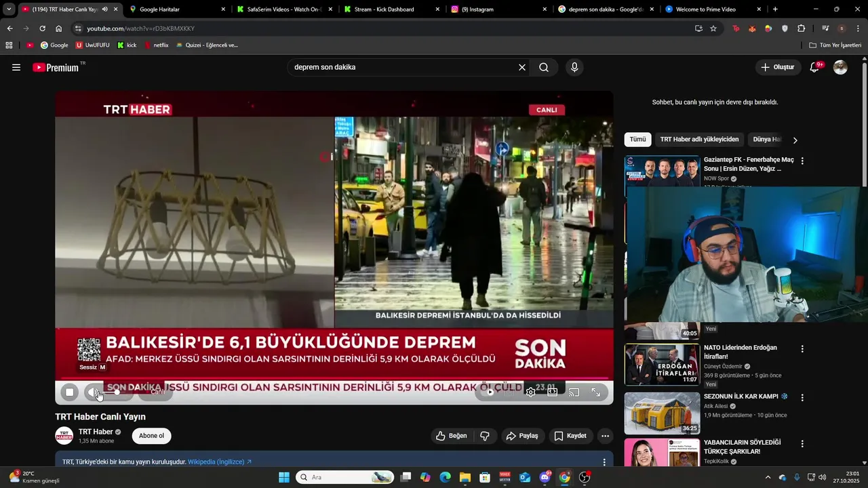Open the Gaziantep FK - Fenerbahçe thumbnail
The width and height of the screenshot is (868, 488).
pos(662,171)
